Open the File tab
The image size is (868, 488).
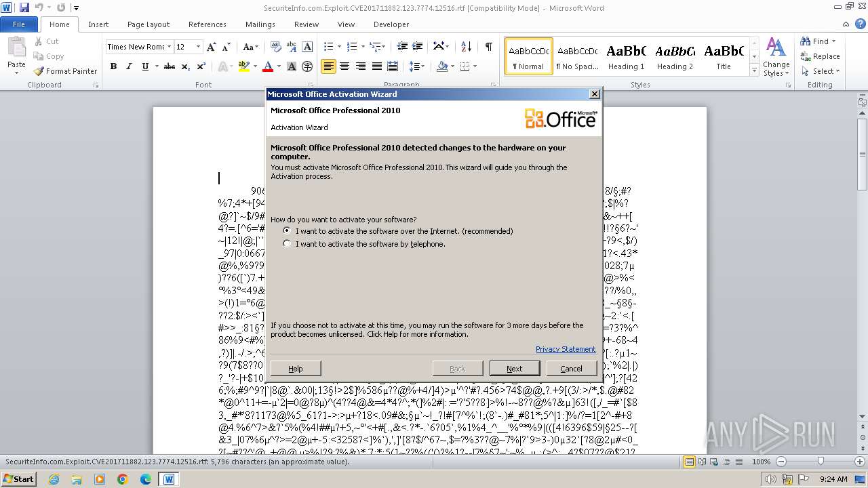pos(19,24)
